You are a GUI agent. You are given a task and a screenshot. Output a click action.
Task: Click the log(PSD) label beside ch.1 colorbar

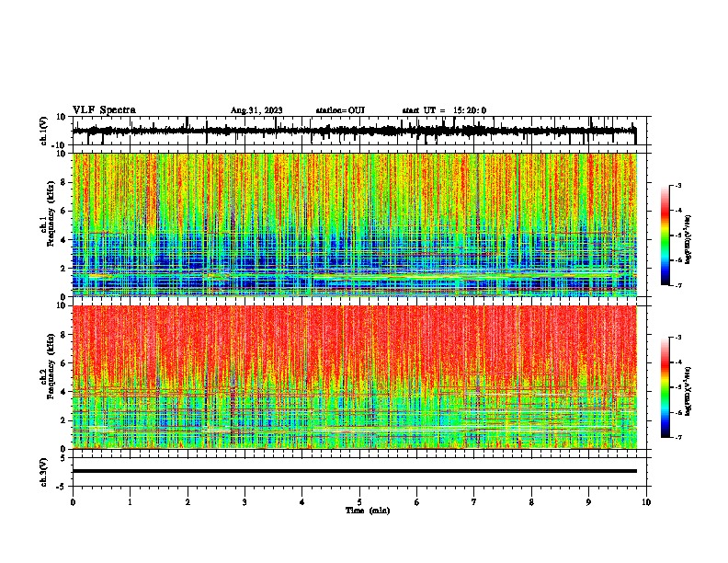tap(688, 240)
